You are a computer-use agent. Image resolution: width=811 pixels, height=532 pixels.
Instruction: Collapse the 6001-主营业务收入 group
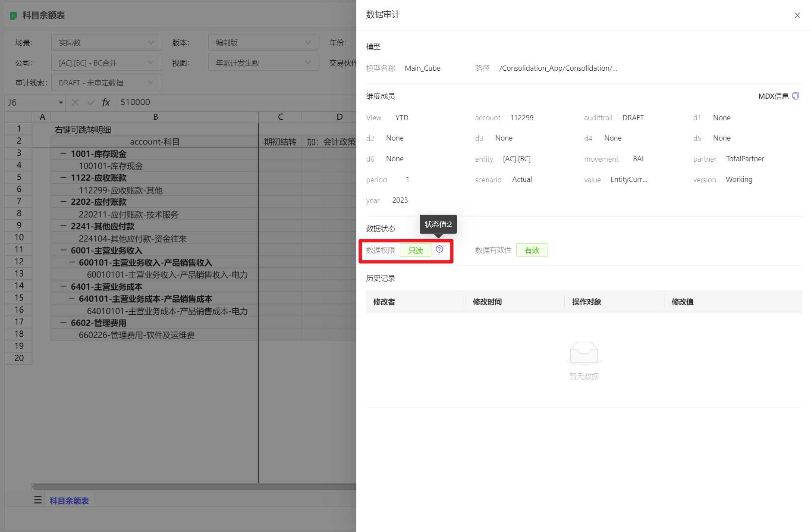(x=63, y=250)
